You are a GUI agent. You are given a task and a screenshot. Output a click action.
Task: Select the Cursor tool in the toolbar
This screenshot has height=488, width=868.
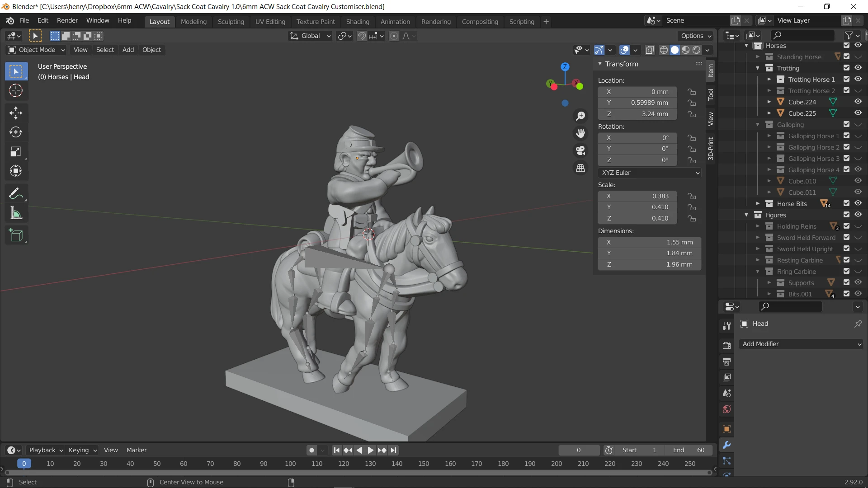pyautogui.click(x=16, y=91)
